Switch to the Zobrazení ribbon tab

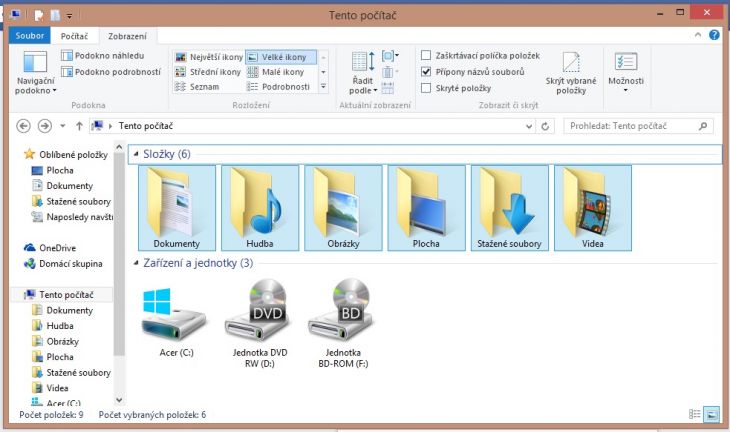pyautogui.click(x=127, y=36)
